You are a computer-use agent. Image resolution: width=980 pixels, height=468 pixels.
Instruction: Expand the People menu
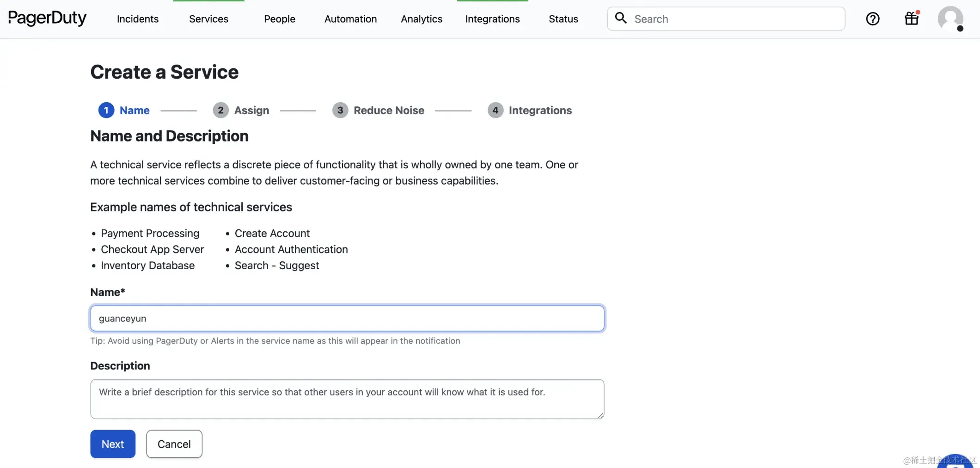pyautogui.click(x=280, y=19)
